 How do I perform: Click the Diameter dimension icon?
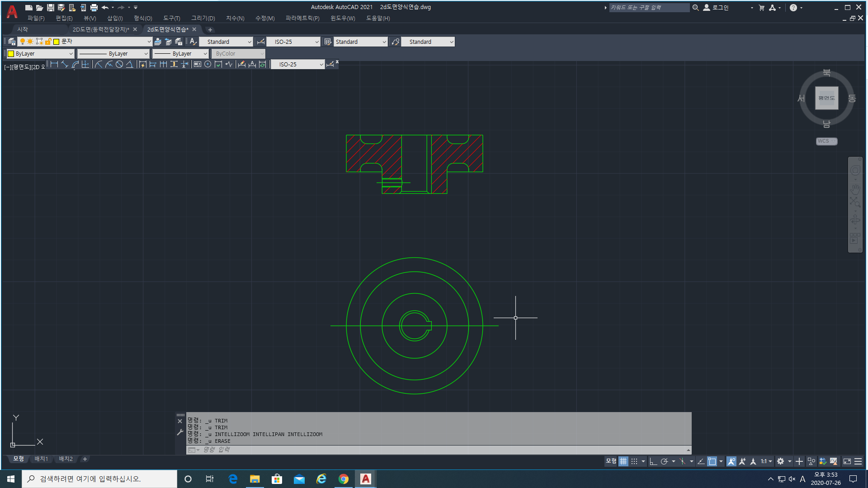tap(119, 65)
